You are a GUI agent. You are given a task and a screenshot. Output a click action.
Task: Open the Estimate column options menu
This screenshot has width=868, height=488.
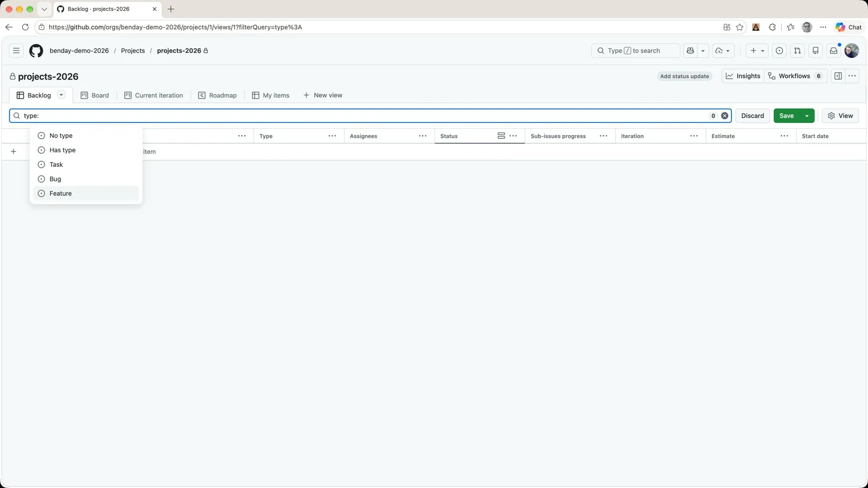coord(785,136)
